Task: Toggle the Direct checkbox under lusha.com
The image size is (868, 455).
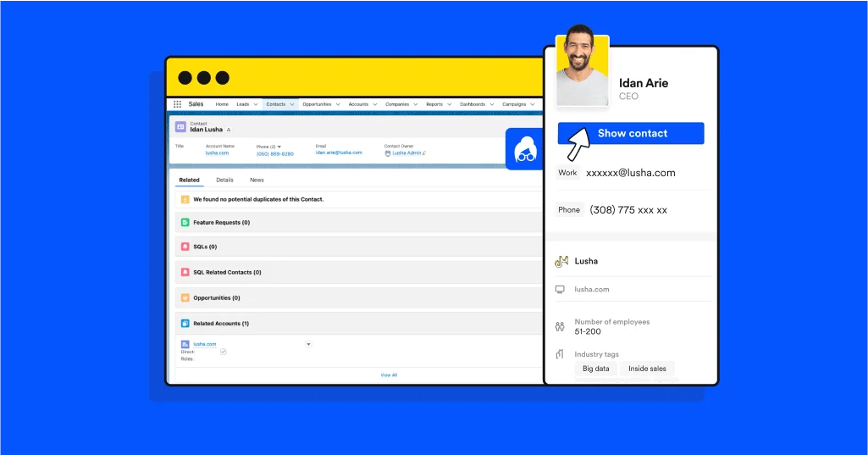Action: click(223, 352)
